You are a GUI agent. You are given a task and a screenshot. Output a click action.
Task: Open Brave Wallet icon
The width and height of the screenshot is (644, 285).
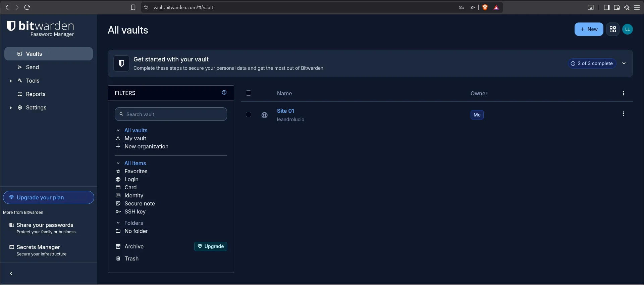click(x=616, y=7)
